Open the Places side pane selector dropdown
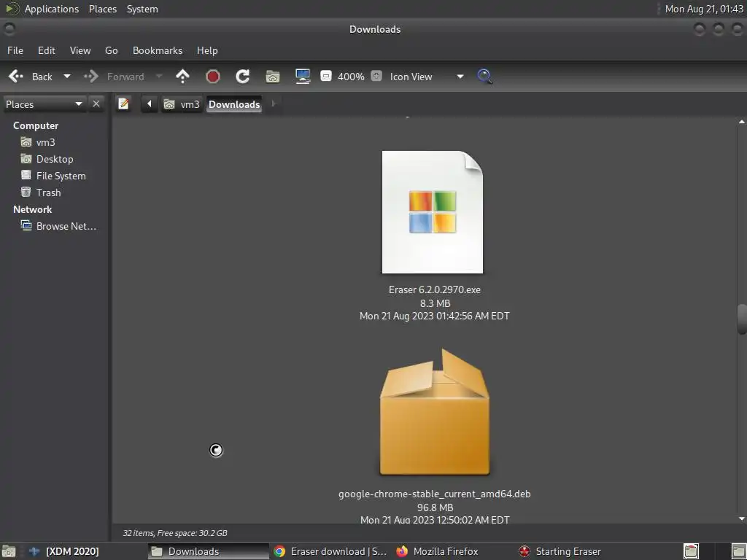This screenshot has height=560, width=747. point(44,104)
